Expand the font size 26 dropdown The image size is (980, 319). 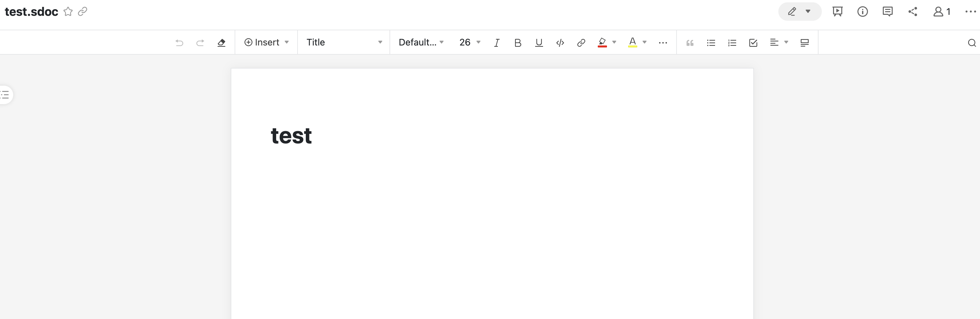pos(470,42)
